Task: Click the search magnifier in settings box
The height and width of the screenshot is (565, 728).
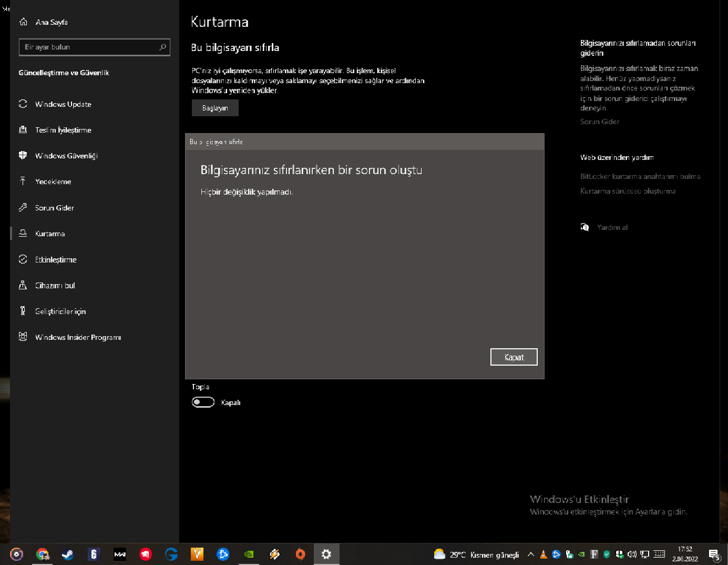Action: (x=162, y=47)
